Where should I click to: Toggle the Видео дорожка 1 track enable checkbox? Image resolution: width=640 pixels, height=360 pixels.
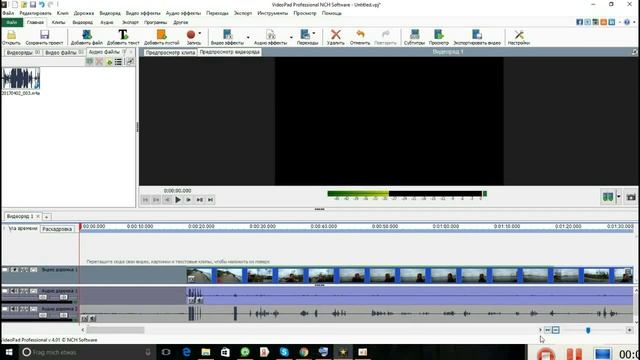[x=5, y=270]
